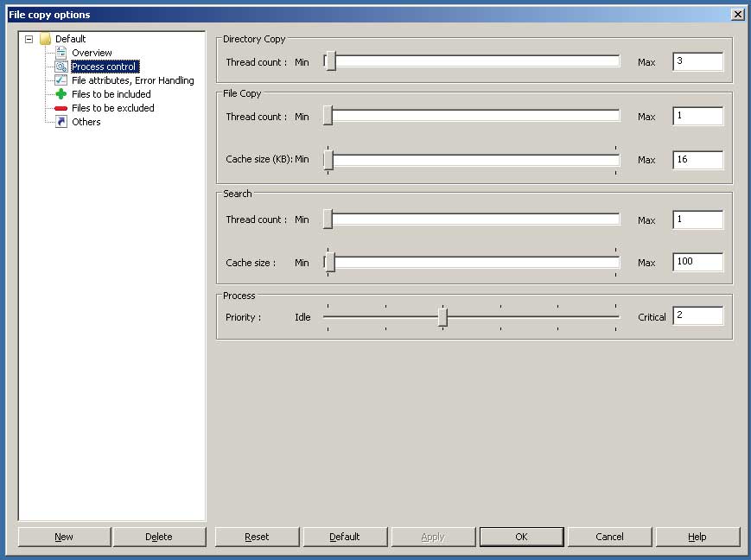The image size is (751, 560).
Task: Select the Overview page icon
Action: [x=60, y=53]
